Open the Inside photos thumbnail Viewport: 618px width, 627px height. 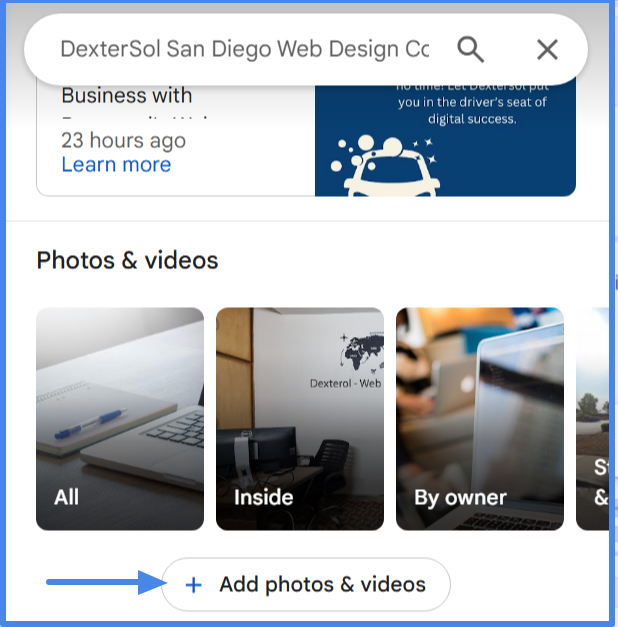coord(300,419)
